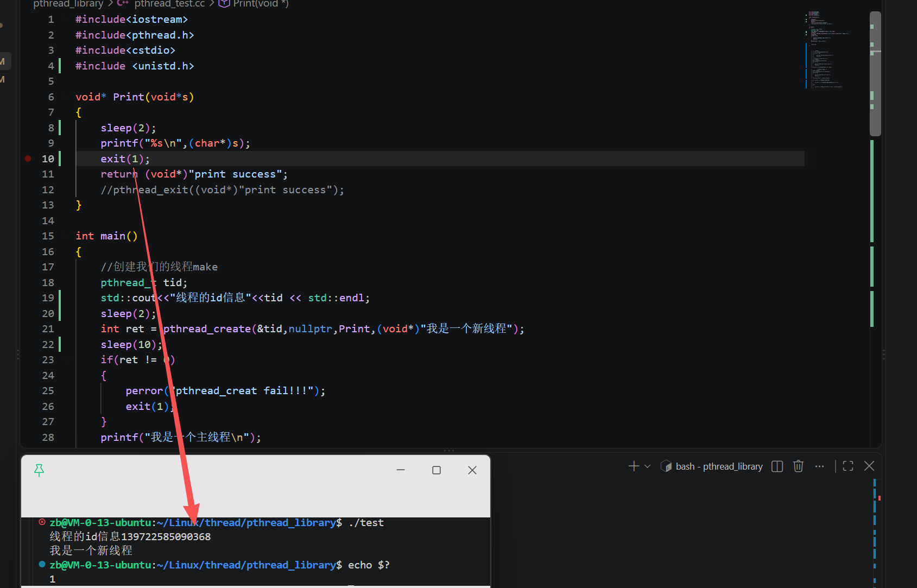This screenshot has height=588, width=917.
Task: Click the pin icon in floating window
Action: point(39,470)
